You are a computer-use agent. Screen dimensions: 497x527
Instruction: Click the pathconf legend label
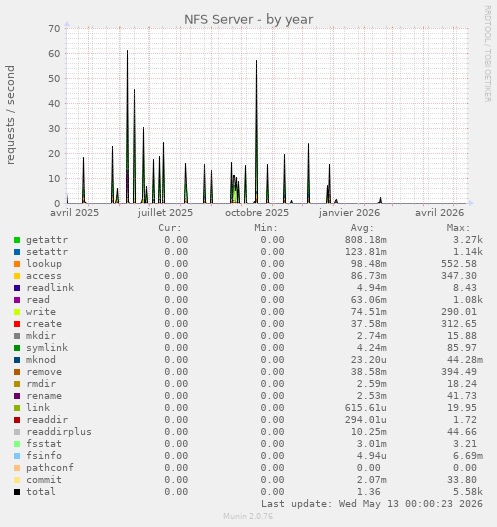point(50,468)
